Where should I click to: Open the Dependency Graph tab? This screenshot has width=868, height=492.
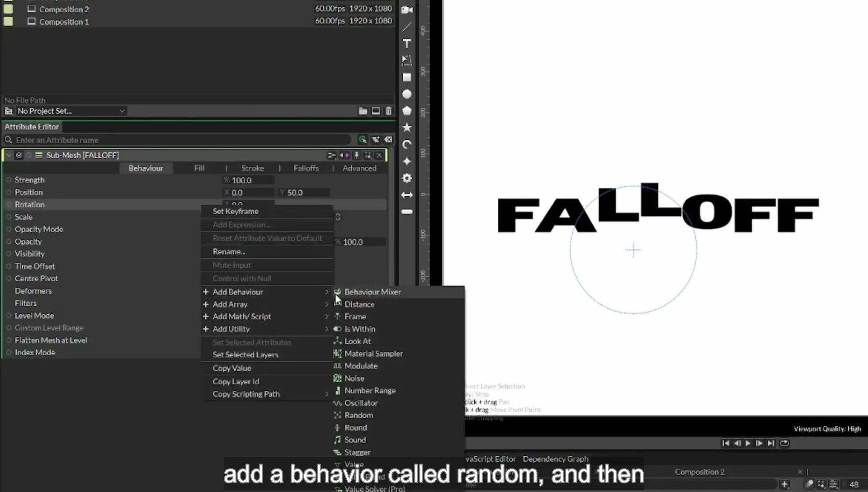pyautogui.click(x=556, y=459)
